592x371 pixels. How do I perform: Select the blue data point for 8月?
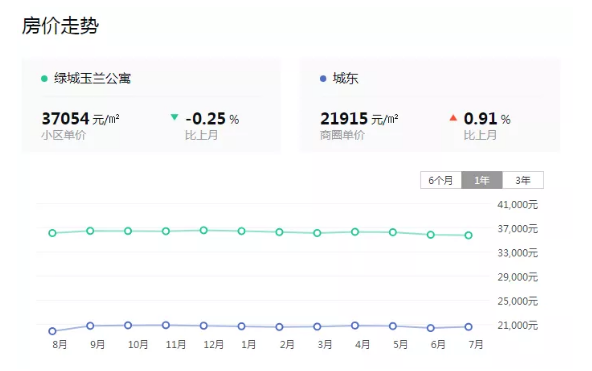(x=52, y=331)
